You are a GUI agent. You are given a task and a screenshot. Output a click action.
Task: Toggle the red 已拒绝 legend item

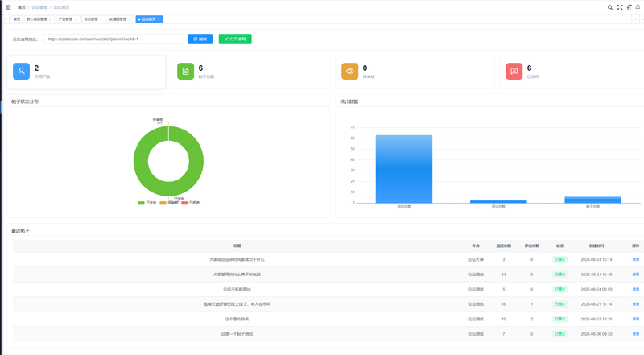coord(191,203)
